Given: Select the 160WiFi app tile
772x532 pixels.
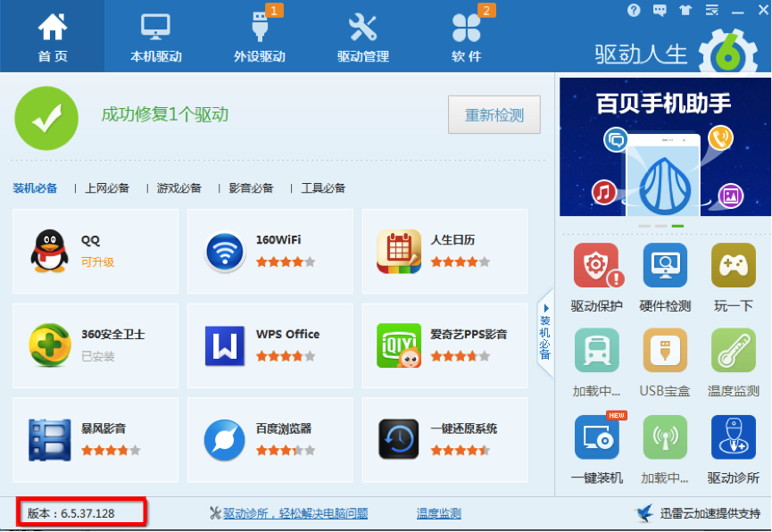Looking at the screenshot, I should click(x=270, y=251).
